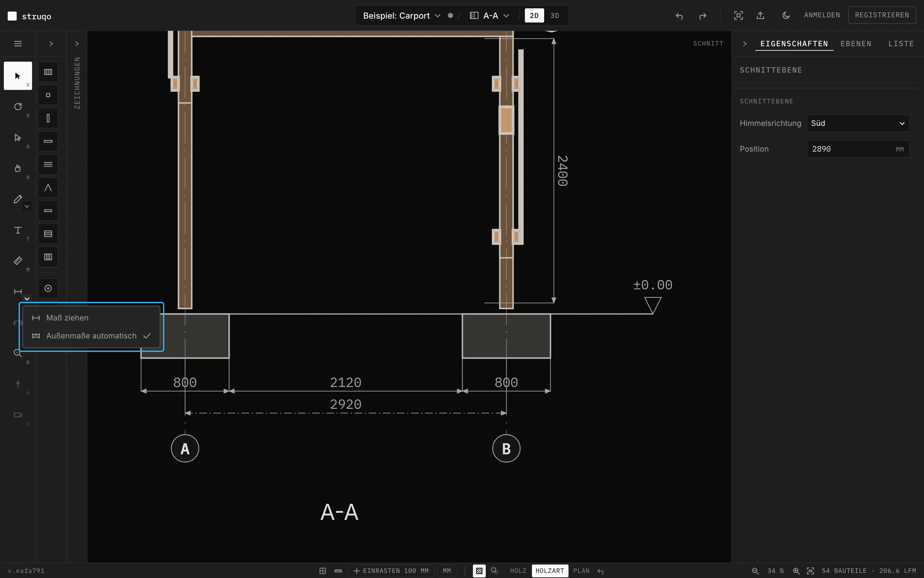Switch to the LISTE tab

901,44
